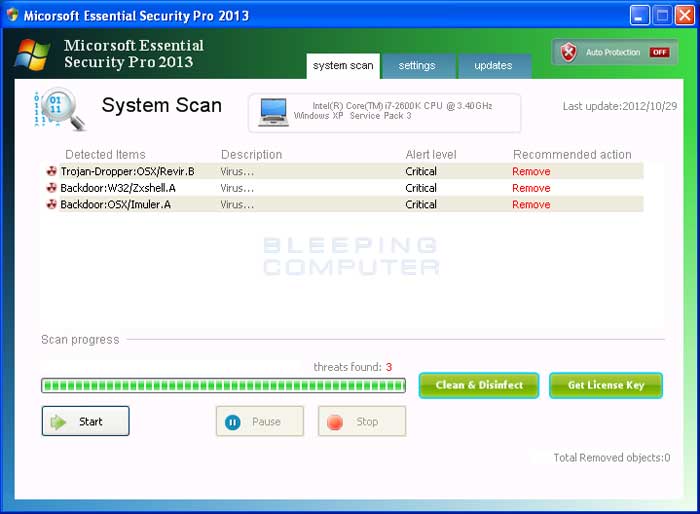Select the Backdoor:W32/Zxshell.A entry

(x=118, y=188)
